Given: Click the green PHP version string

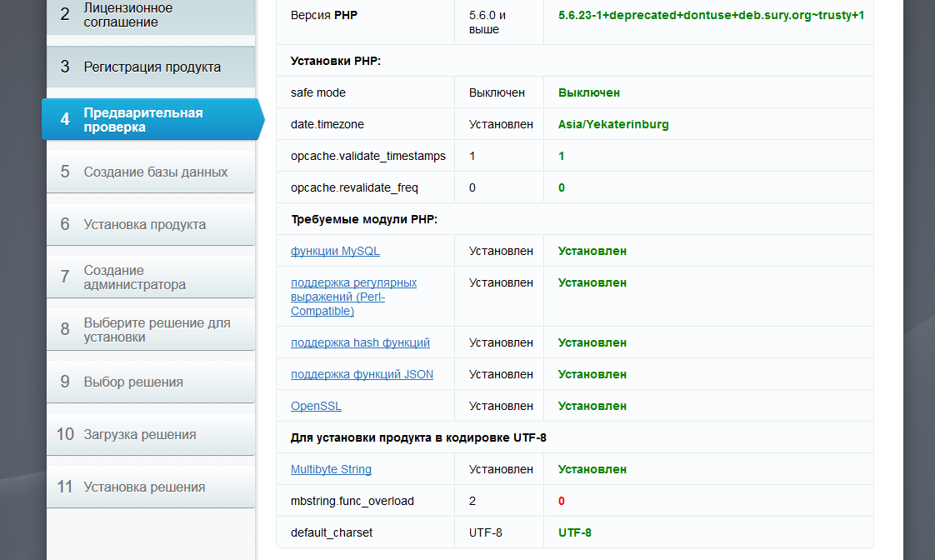Looking at the screenshot, I should pyautogui.click(x=711, y=15).
